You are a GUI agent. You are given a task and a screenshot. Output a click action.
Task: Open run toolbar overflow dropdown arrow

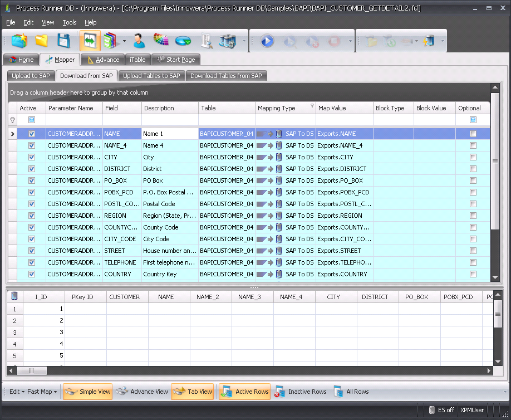point(350,41)
